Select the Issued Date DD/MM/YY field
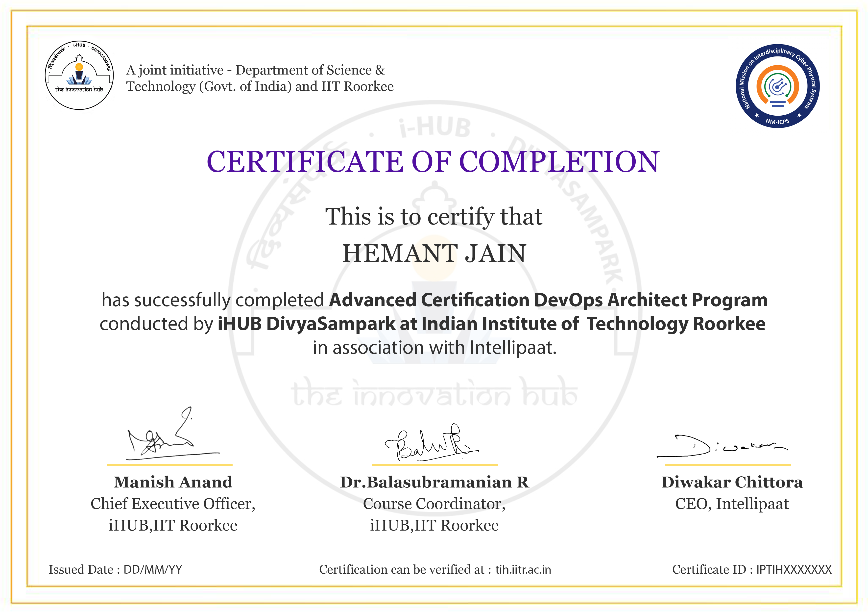Viewport: 868px width, 614px height. (115, 570)
